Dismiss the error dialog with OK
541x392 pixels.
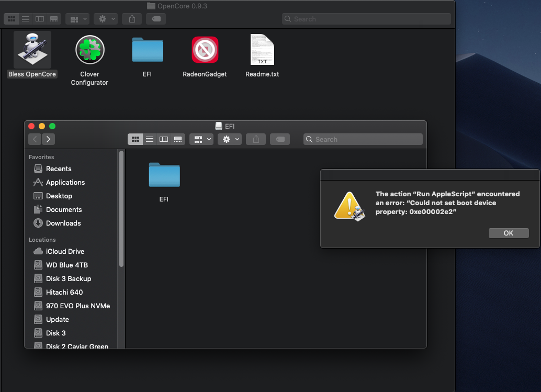click(x=509, y=233)
